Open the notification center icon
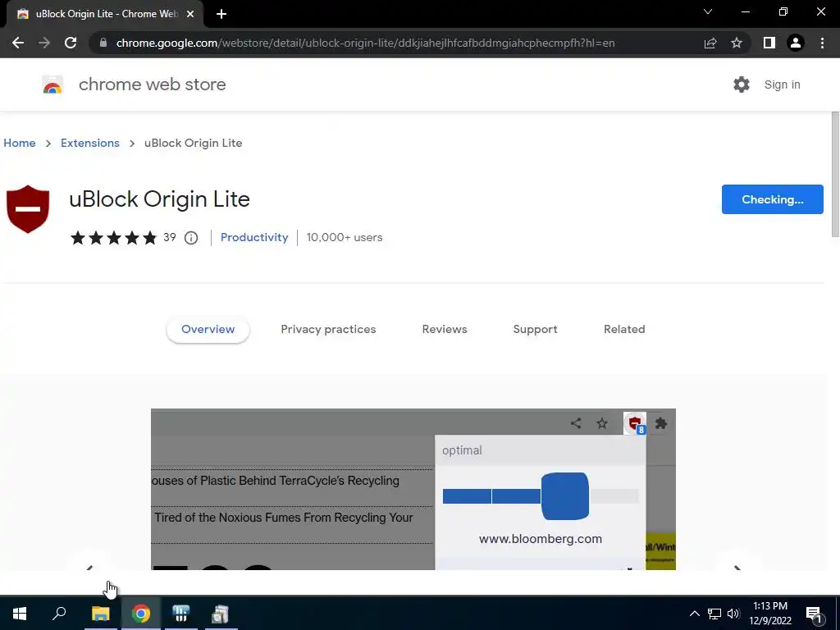Image resolution: width=840 pixels, height=630 pixels. pyautogui.click(x=814, y=615)
